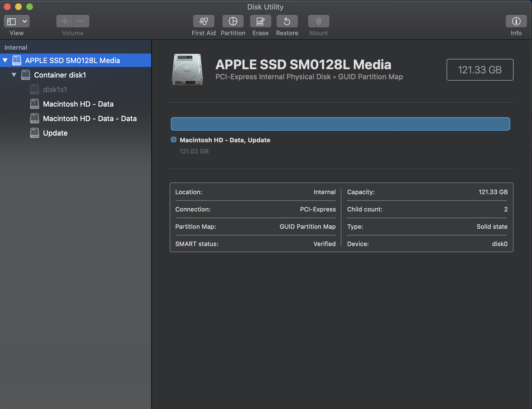
Task: Select Macintosh HD - Data - Data volume
Action: coord(89,118)
